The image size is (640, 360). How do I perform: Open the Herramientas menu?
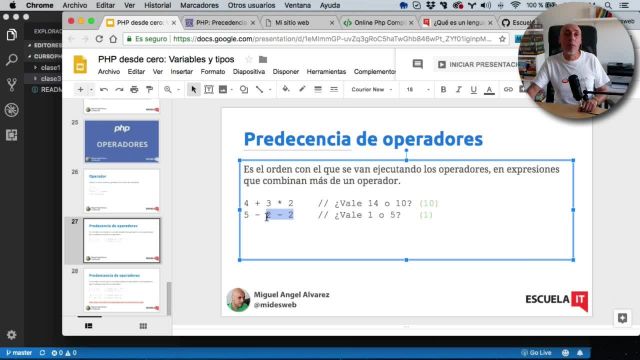click(326, 71)
